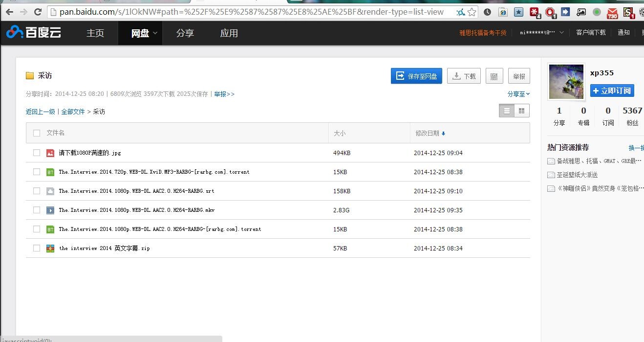Check the box for the .srt file
Screen dimensions: 644x342
coord(36,191)
